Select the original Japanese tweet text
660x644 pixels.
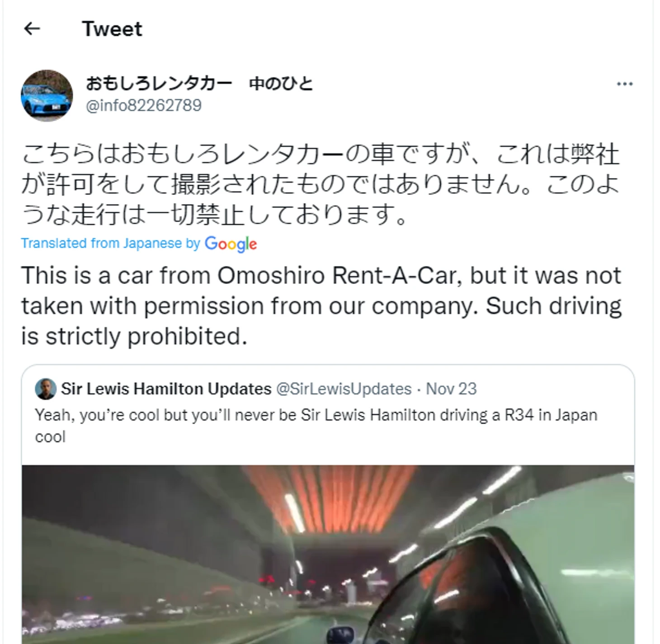click(x=320, y=184)
